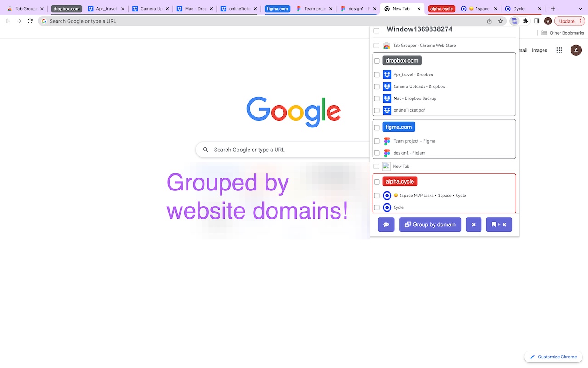The width and height of the screenshot is (588, 368).
Task: Toggle the side panel icon
Action: pos(537,21)
